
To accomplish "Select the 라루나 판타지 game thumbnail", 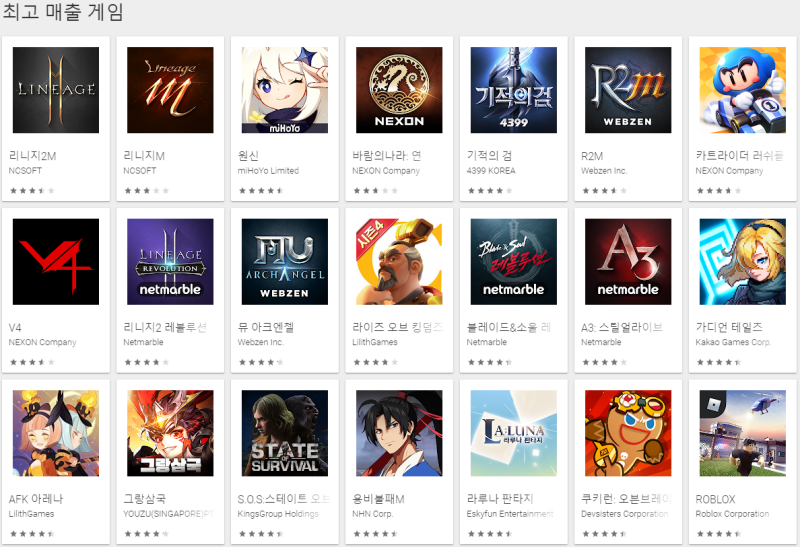I will tap(514, 433).
